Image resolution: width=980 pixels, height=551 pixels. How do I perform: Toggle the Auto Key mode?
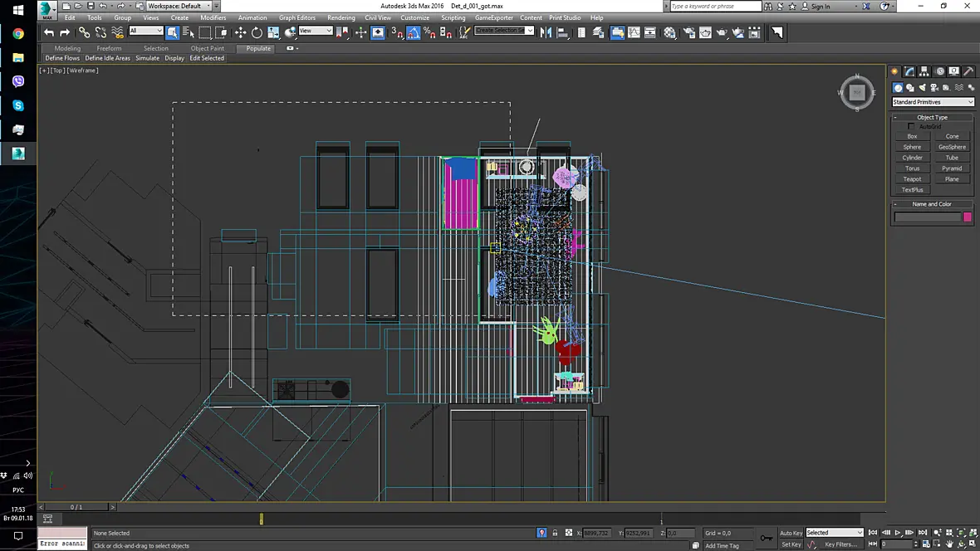pyautogui.click(x=791, y=533)
